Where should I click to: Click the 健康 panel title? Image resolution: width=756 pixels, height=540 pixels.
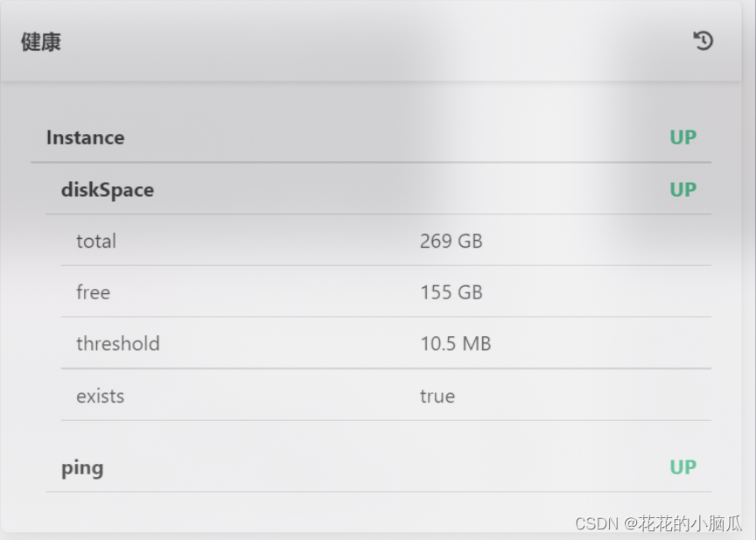[x=41, y=42]
